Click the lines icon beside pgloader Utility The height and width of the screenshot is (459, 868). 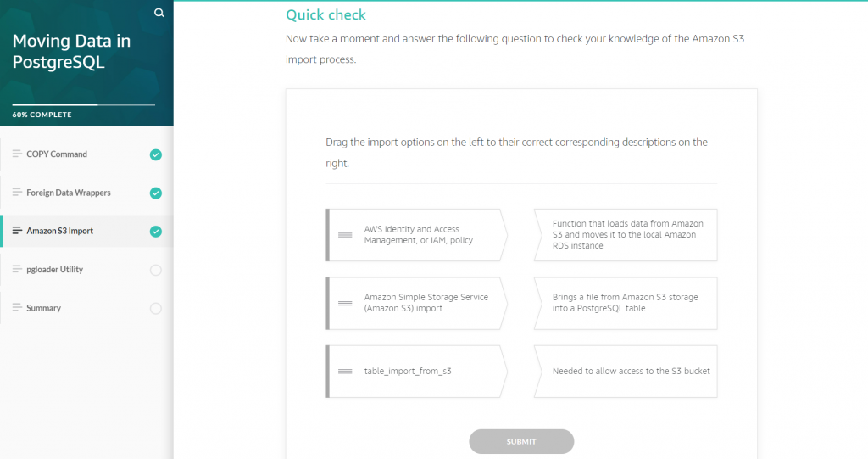[17, 269]
